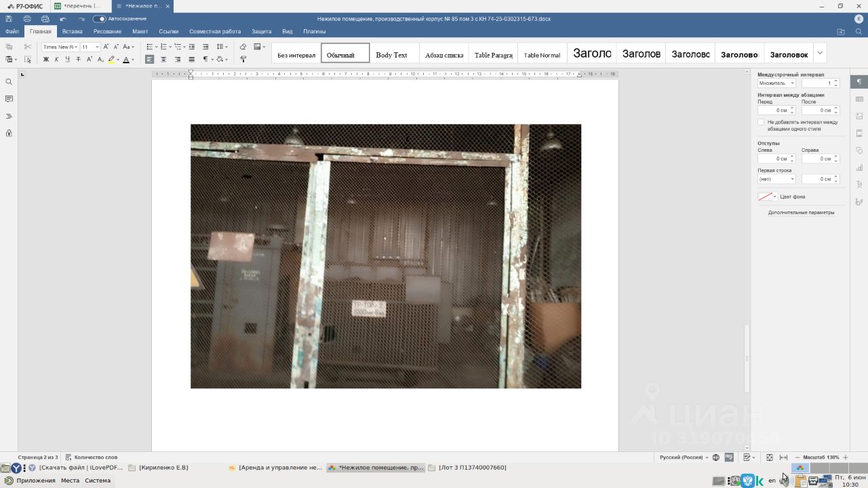The height and width of the screenshot is (488, 868).
Task: Expand the styles gallery arrow
Action: (x=819, y=53)
